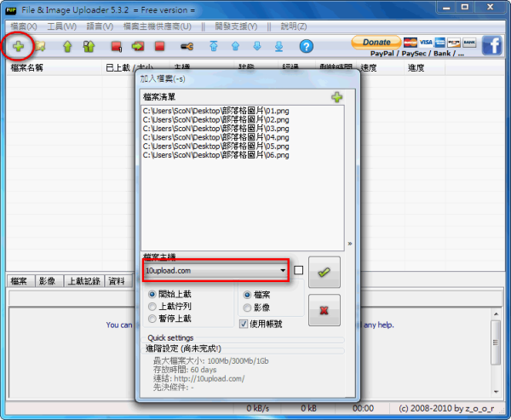The image size is (511, 420).
Task: Confirm with the green checkmark button
Action: click(324, 272)
